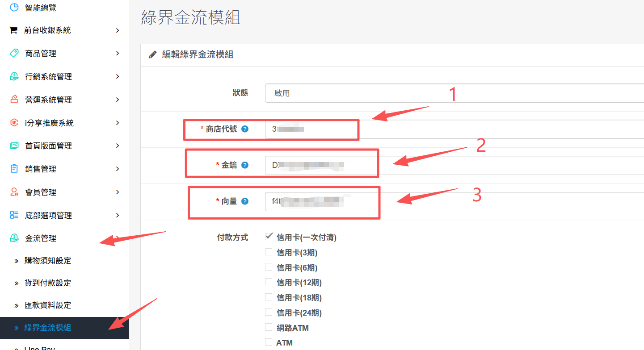
Task: Click the 前台收銀系統 shopping cart icon
Action: (x=13, y=30)
